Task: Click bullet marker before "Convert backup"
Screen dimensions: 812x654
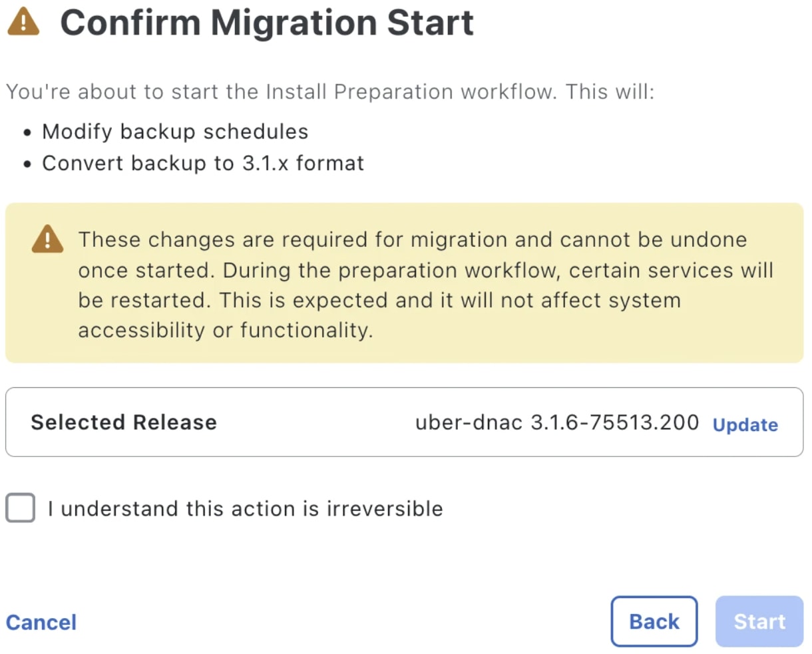Action: tap(27, 165)
